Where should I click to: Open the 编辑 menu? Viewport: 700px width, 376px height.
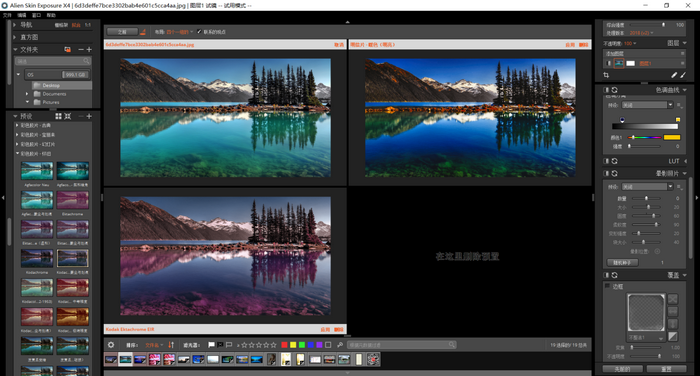click(x=22, y=15)
